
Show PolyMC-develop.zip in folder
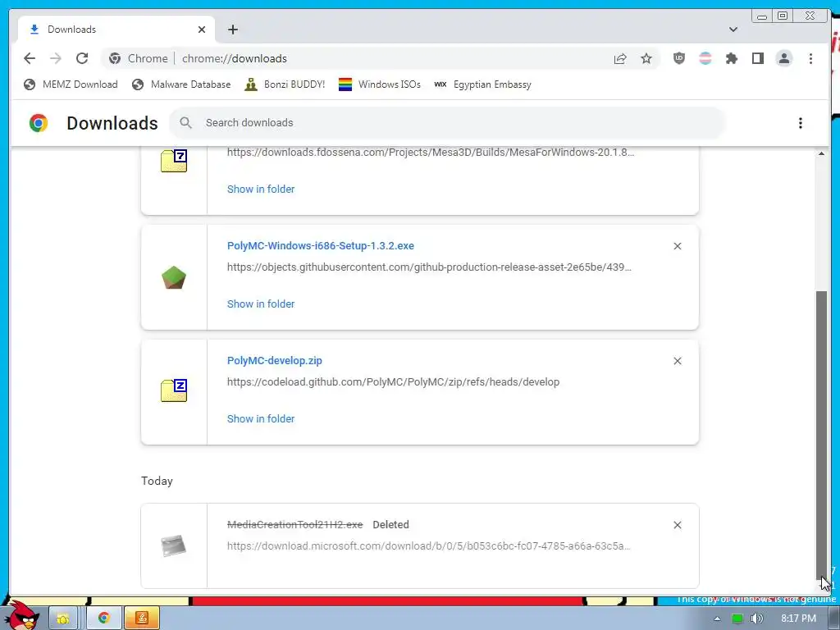(x=261, y=419)
